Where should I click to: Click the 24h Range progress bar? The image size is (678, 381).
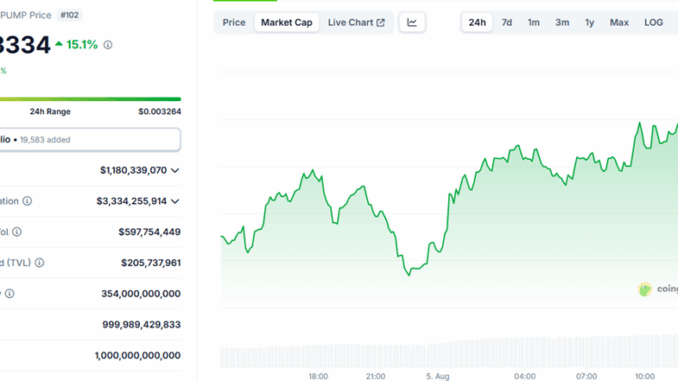(x=90, y=99)
